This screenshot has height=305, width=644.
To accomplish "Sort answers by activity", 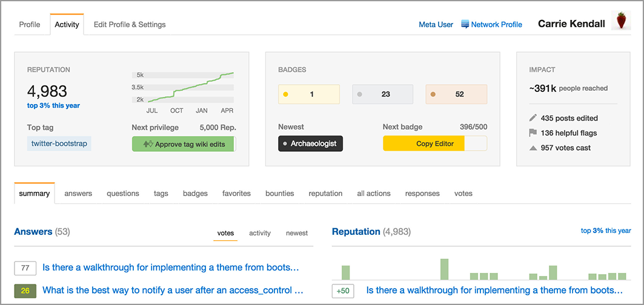I will (x=260, y=233).
